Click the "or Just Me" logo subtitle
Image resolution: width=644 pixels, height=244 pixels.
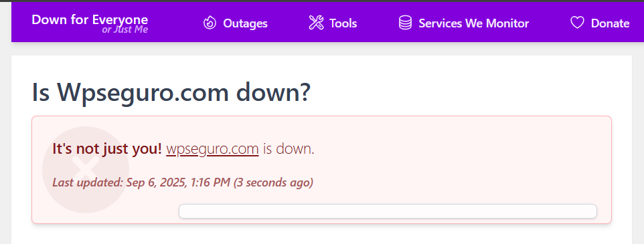[125, 29]
